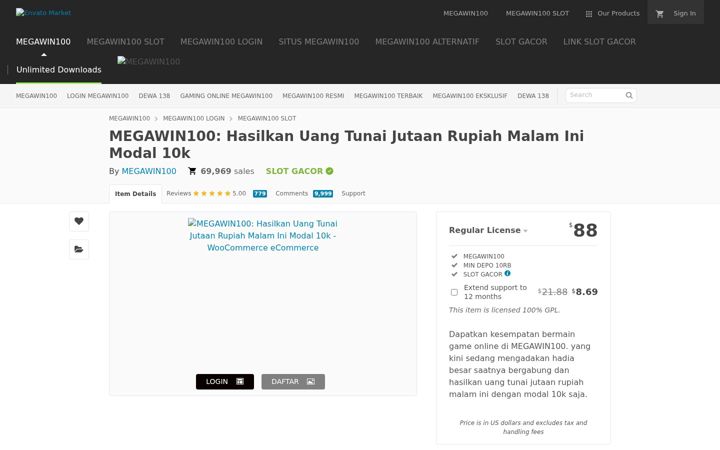
Task: Add item to favorites with heart icon
Action: [x=79, y=221]
